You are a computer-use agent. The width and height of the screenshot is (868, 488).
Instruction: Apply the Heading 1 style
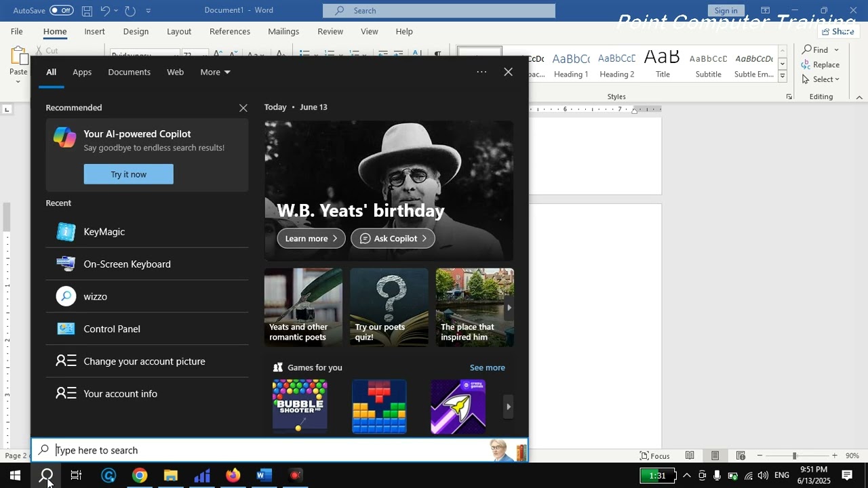[571, 65]
